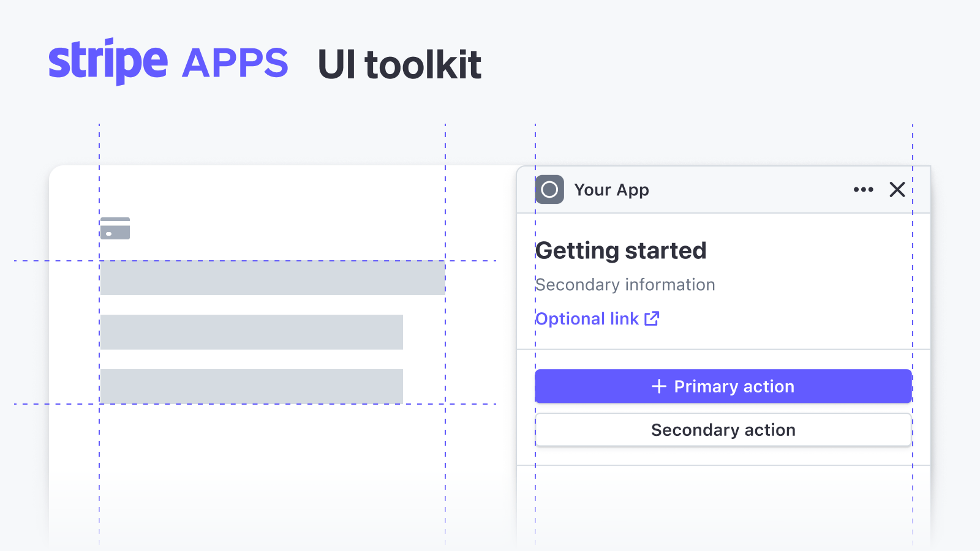Image resolution: width=980 pixels, height=551 pixels.
Task: Select the bottom gray placeholder bar
Action: 251,386
